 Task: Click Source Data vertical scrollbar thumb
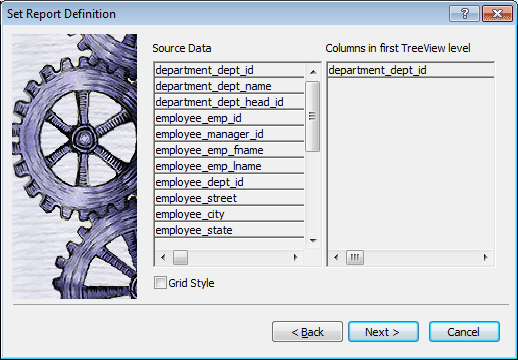(x=313, y=116)
